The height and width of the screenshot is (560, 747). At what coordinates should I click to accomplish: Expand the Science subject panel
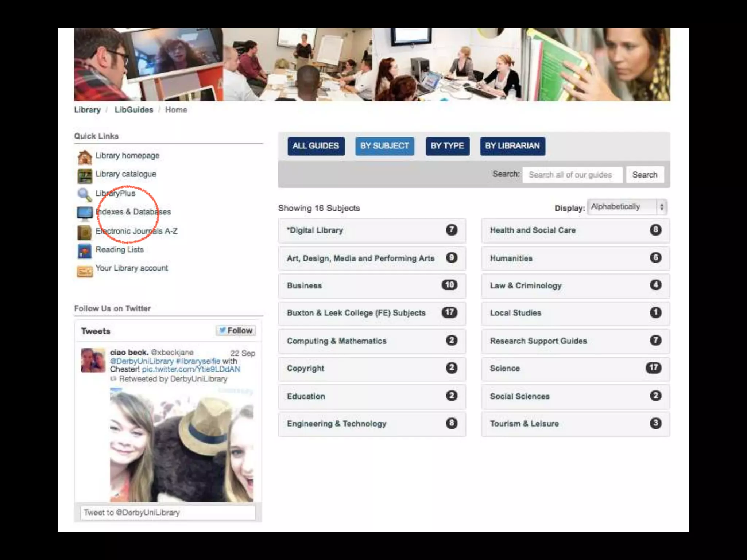tap(575, 368)
